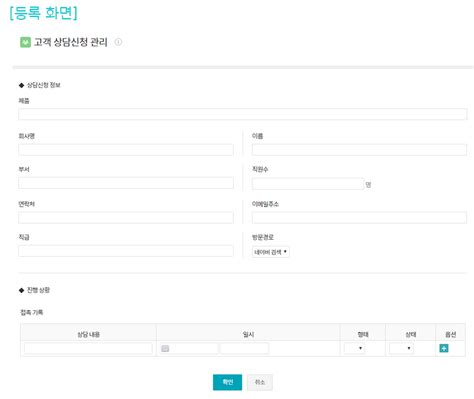Click the 취소 cancel button

point(260,382)
